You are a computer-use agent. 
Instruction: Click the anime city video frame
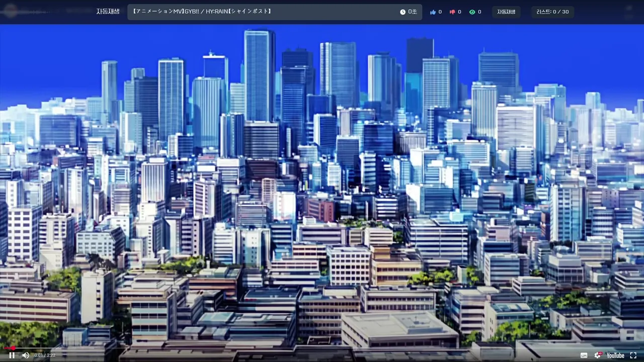322,186
